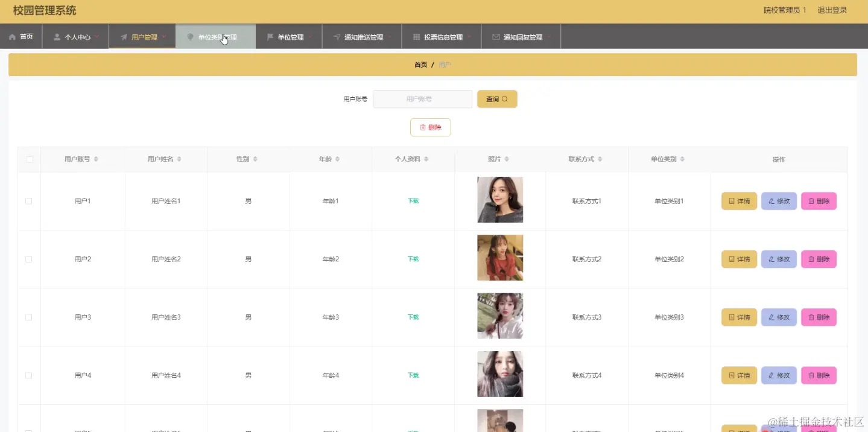Click the sort arrows beside 照片
Image resolution: width=868 pixels, height=432 pixels.
507,159
